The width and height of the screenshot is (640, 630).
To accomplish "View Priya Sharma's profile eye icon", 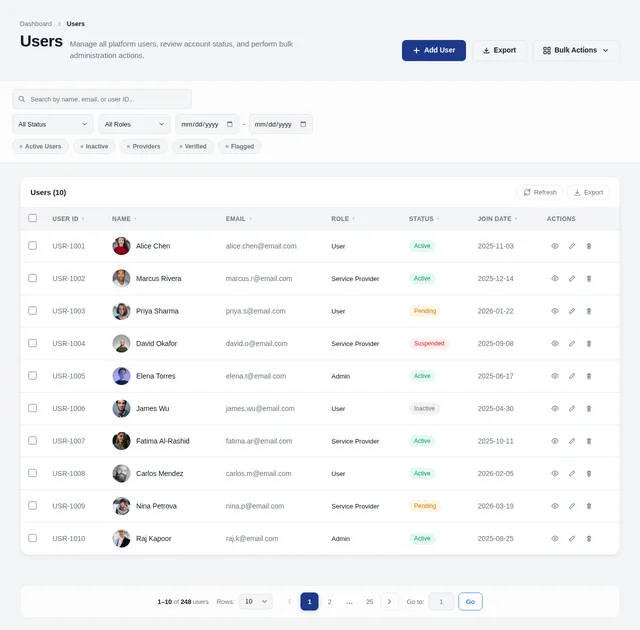I will click(555, 311).
